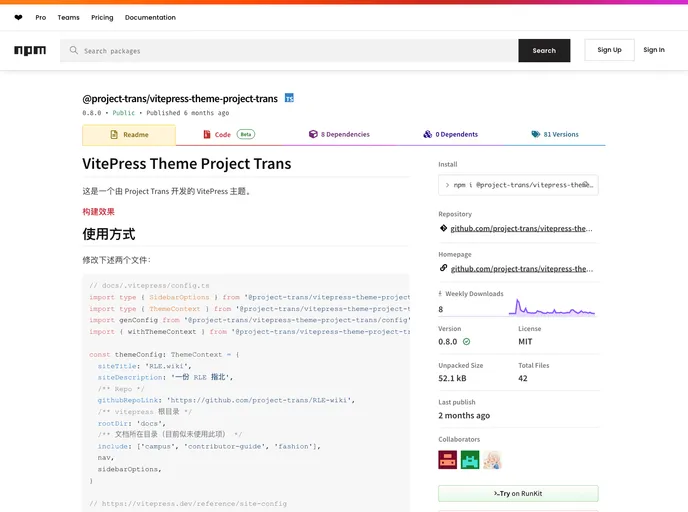Screen dimensions: 688x512
Task: Open the 0 Dependents tab
Action: [x=451, y=134]
